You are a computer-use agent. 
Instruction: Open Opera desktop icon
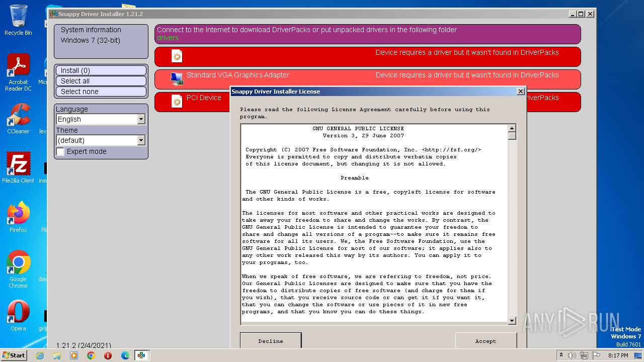(x=18, y=315)
